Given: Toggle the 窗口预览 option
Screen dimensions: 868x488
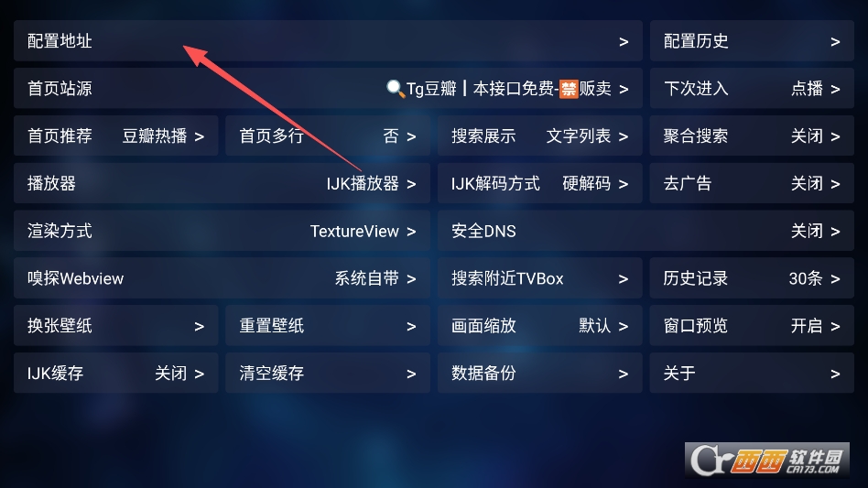Looking at the screenshot, I should click(x=752, y=326).
